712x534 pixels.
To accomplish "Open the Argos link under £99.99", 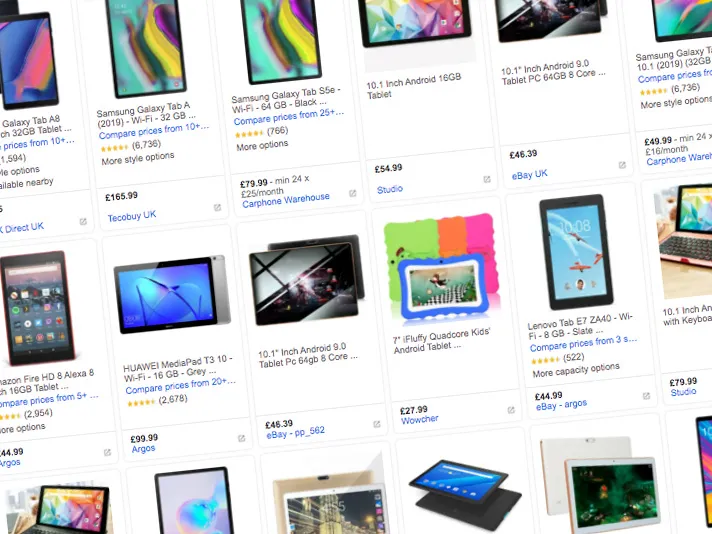I will point(143,449).
